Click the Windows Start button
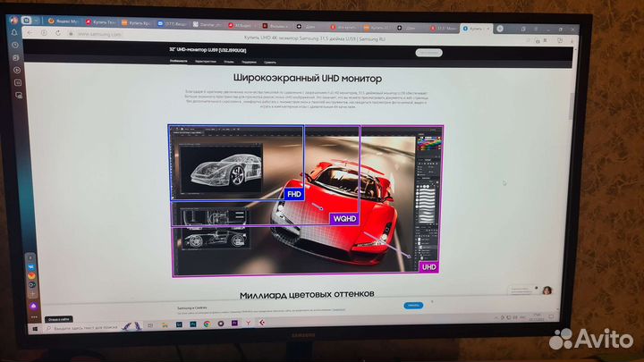This screenshot has width=644, height=362. [35, 329]
